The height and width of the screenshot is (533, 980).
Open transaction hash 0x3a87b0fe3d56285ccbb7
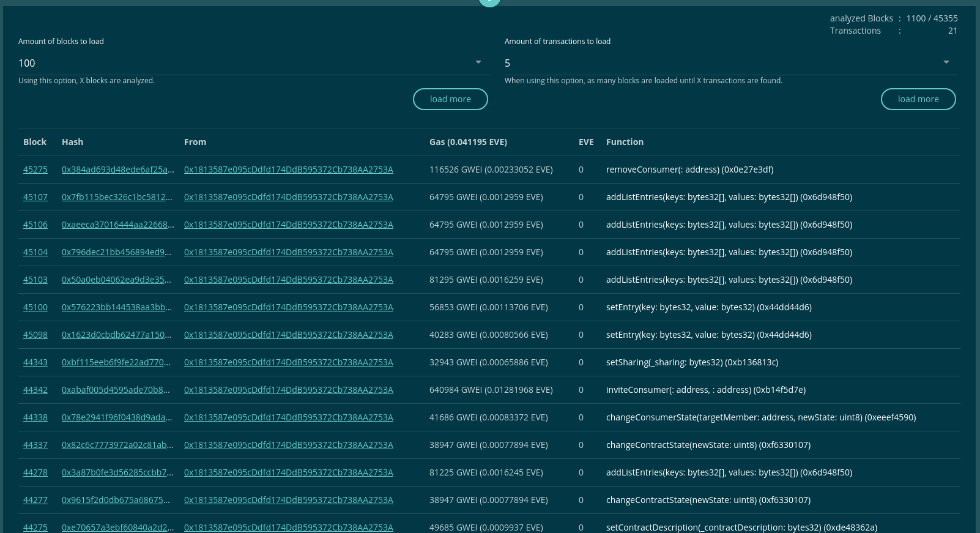point(117,472)
